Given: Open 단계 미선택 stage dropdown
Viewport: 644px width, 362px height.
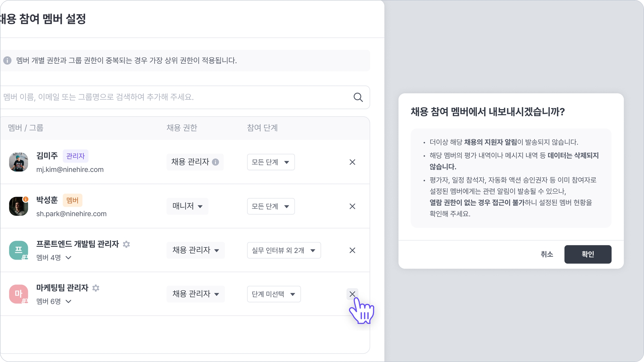Looking at the screenshot, I should (x=274, y=294).
